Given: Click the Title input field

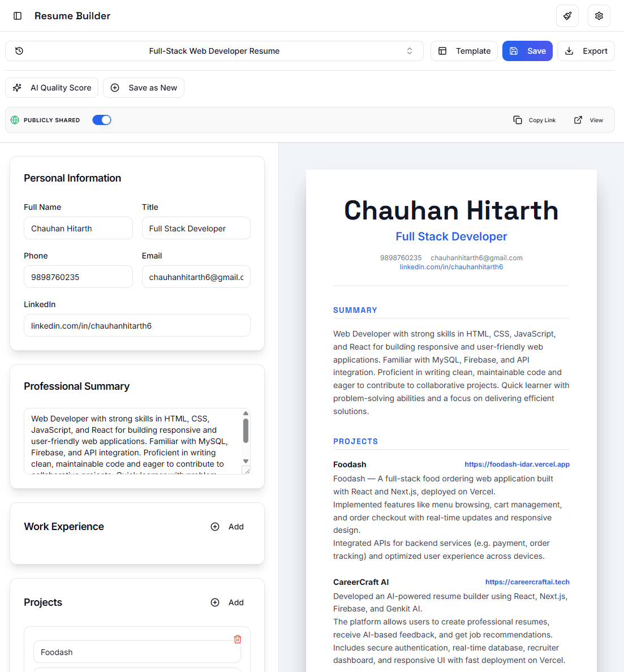Looking at the screenshot, I should coord(196,228).
